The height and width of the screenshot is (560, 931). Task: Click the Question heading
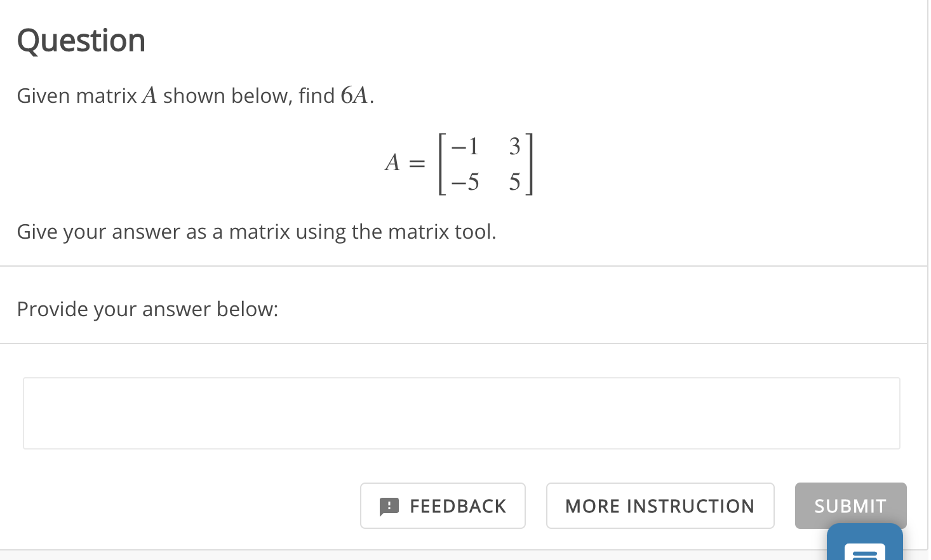tap(81, 40)
